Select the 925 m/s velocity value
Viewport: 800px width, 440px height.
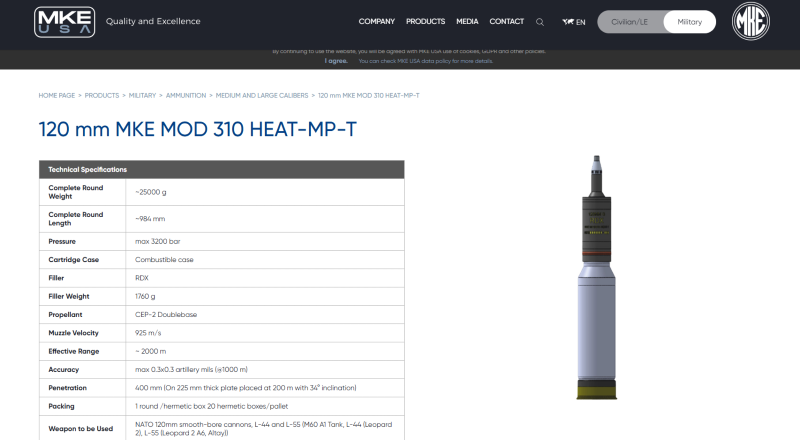click(x=148, y=333)
